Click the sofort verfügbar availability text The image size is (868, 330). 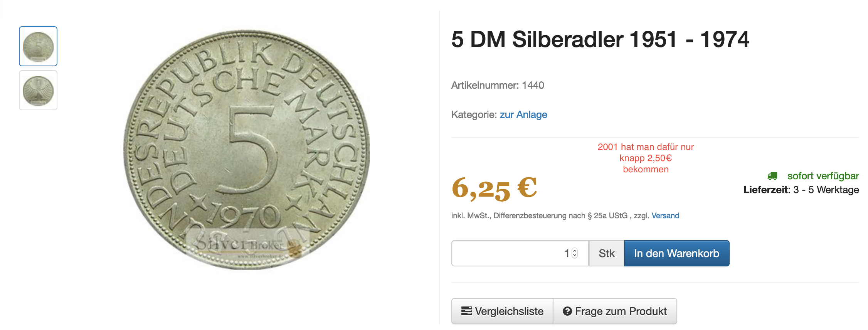coord(823,176)
